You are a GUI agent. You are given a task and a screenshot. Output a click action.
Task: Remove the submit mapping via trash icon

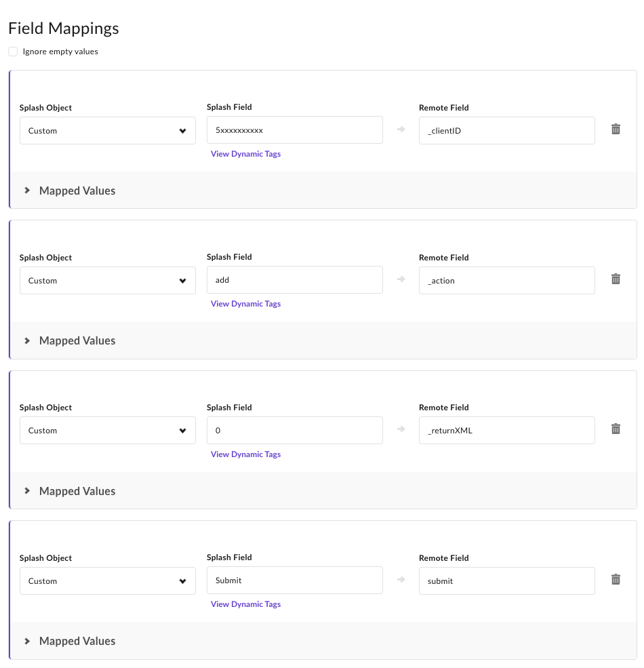click(616, 579)
